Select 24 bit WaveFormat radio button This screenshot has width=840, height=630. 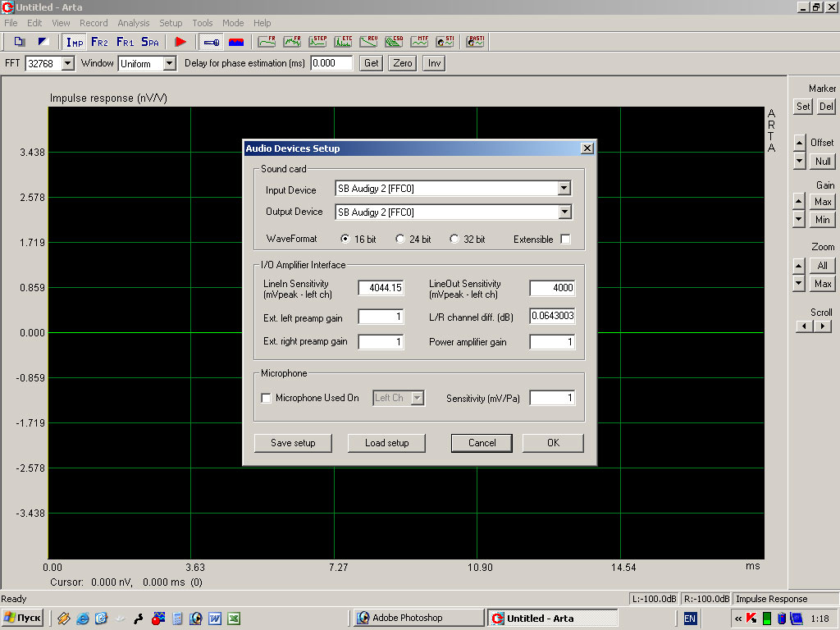400,240
